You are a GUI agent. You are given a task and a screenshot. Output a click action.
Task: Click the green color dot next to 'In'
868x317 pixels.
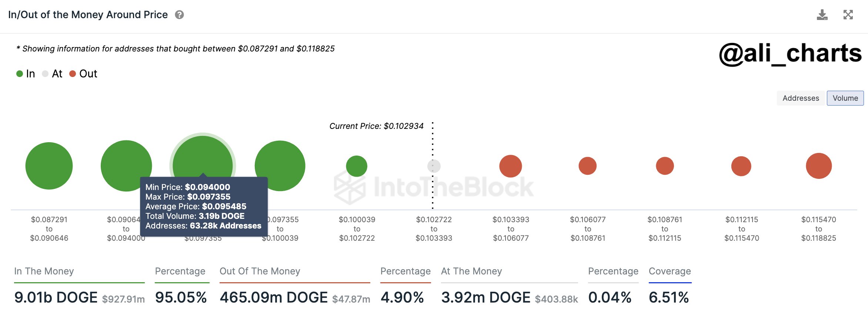pyautogui.click(x=19, y=73)
